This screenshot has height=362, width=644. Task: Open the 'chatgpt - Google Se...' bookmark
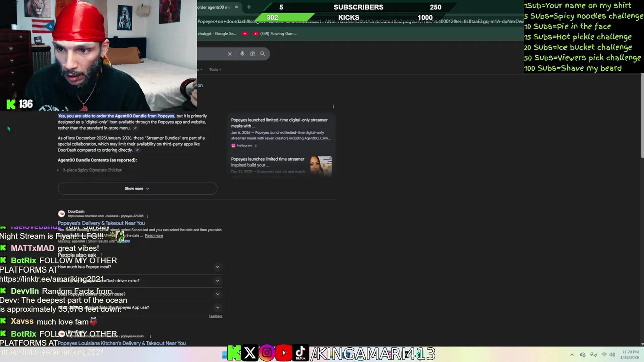click(x=217, y=34)
